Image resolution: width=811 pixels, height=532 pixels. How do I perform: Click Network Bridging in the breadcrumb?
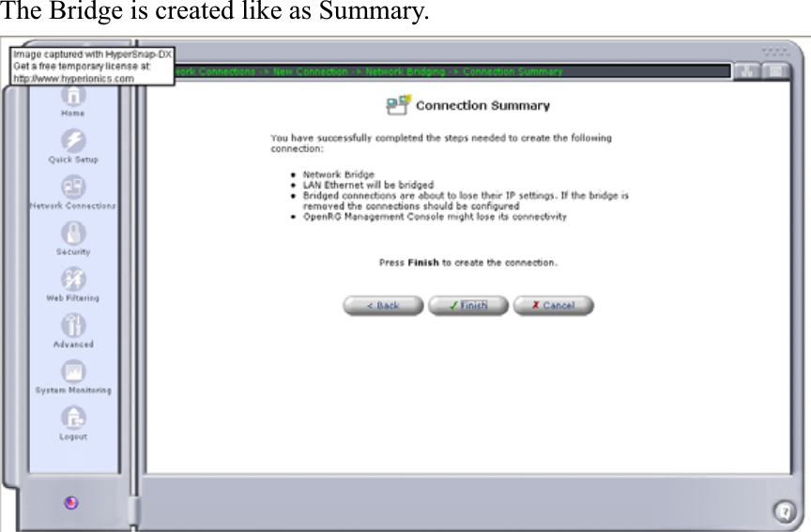[x=405, y=71]
